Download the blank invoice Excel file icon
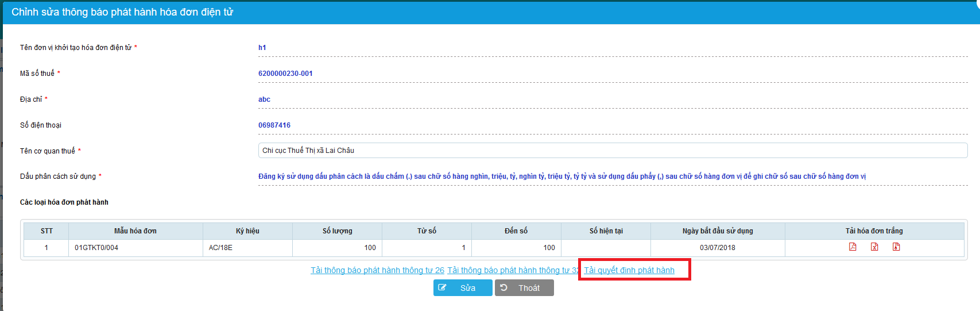980x311 pixels. (x=874, y=247)
